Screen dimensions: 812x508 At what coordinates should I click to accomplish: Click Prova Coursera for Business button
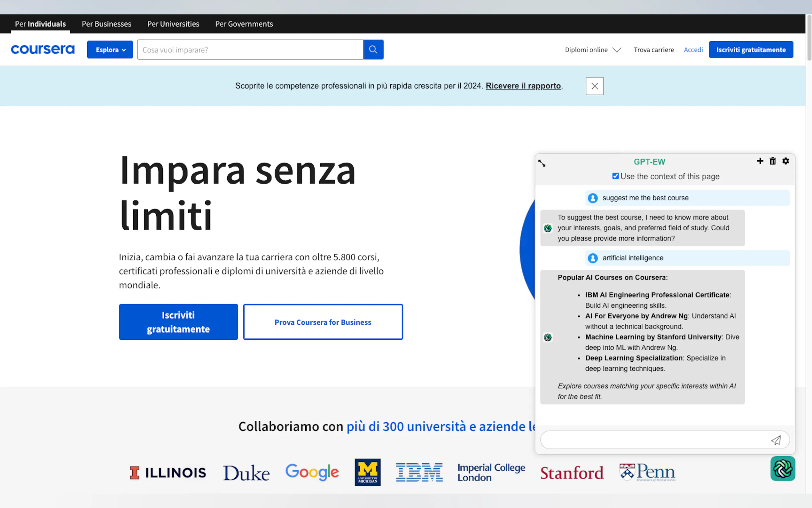323,322
